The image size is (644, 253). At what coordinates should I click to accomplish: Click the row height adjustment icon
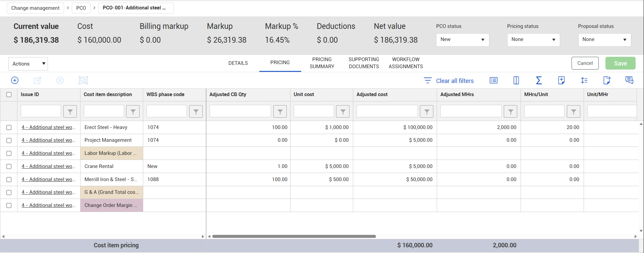[x=584, y=80]
